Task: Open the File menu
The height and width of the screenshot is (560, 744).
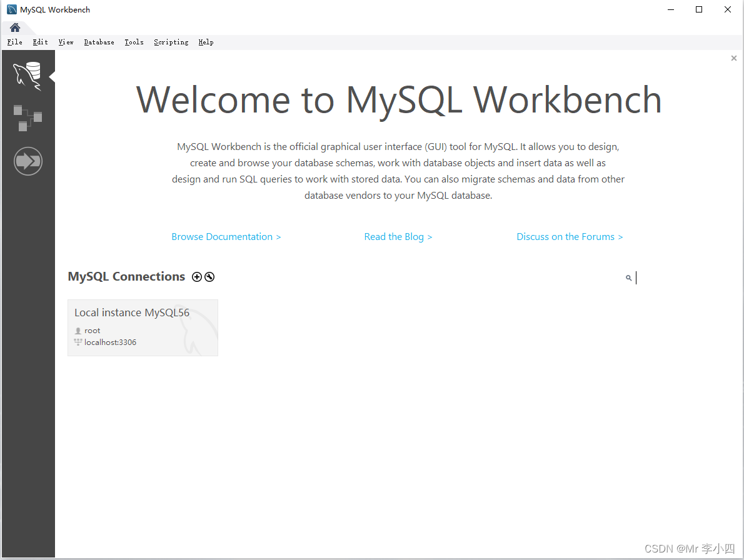Action: (x=15, y=42)
